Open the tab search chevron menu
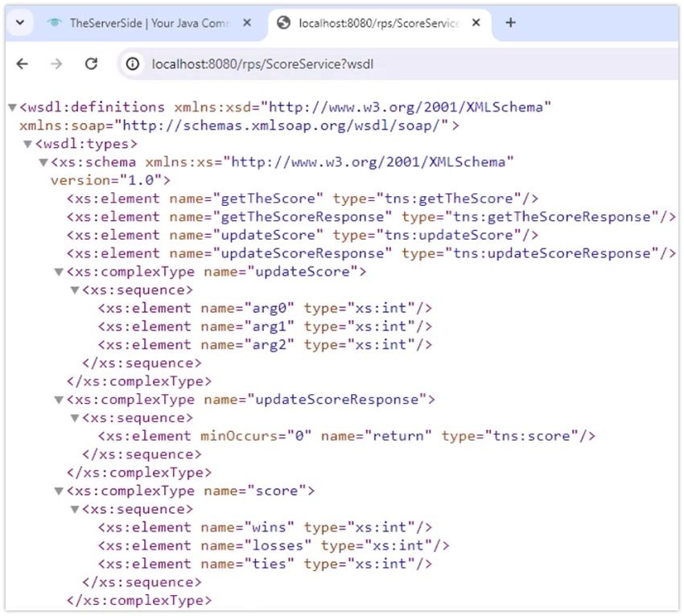The image size is (684, 616). click(19, 22)
